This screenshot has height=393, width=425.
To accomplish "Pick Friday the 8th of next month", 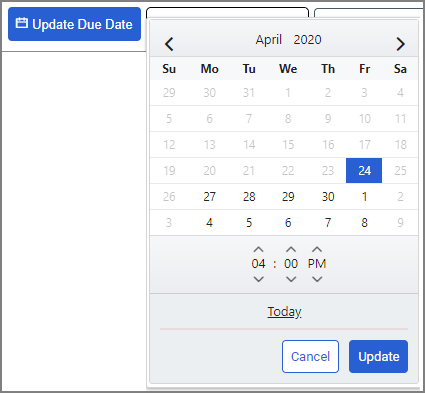I will [x=364, y=223].
